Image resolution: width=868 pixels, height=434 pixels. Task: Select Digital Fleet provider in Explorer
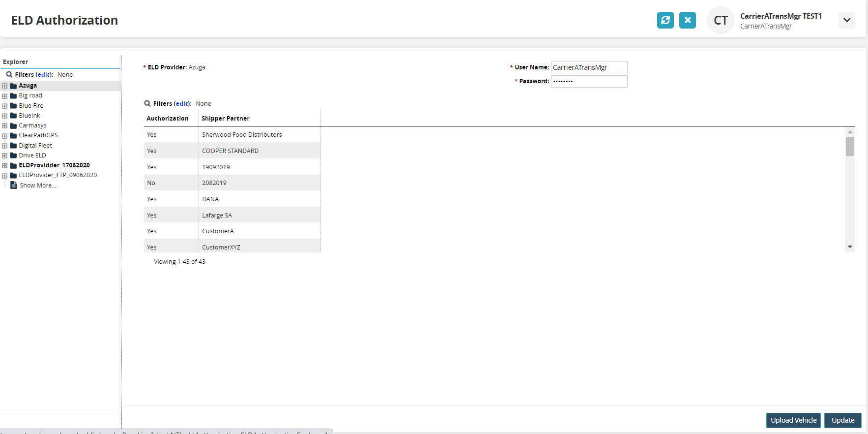coord(35,146)
